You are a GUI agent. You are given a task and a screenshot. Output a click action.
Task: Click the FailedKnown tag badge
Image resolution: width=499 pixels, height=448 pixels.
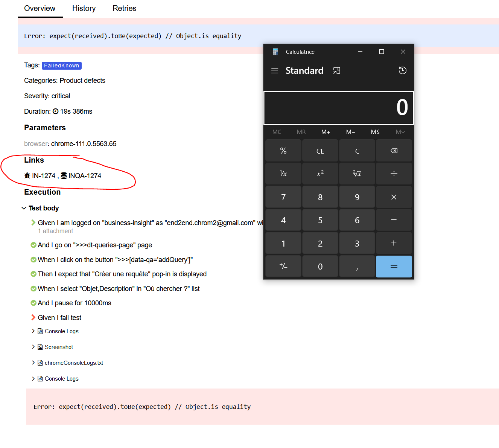61,65
